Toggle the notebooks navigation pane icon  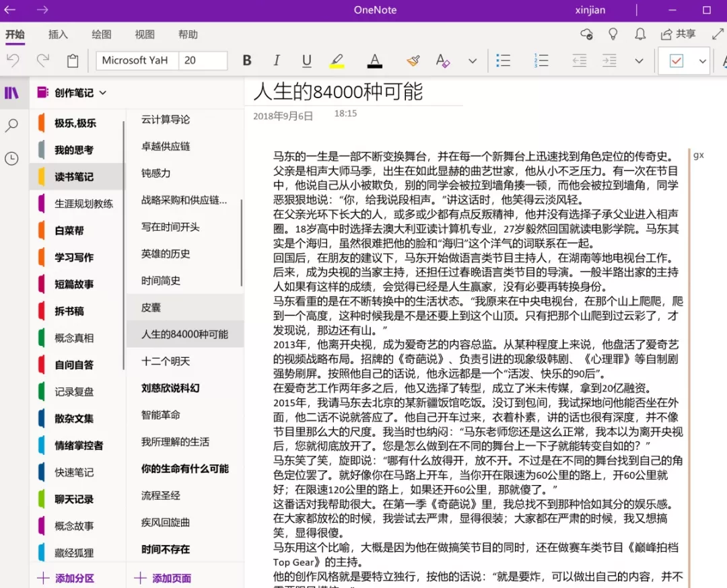click(11, 93)
